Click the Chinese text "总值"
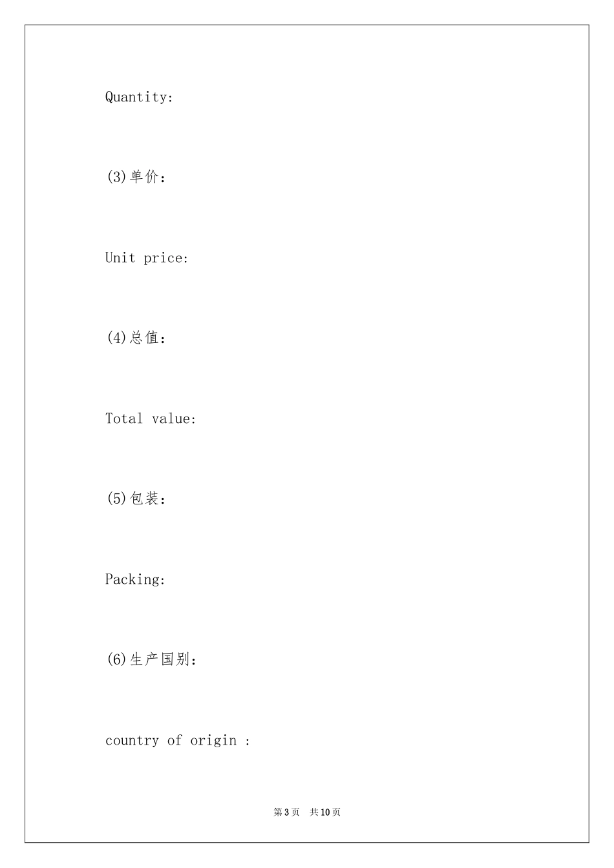614x868 pixels. point(144,338)
